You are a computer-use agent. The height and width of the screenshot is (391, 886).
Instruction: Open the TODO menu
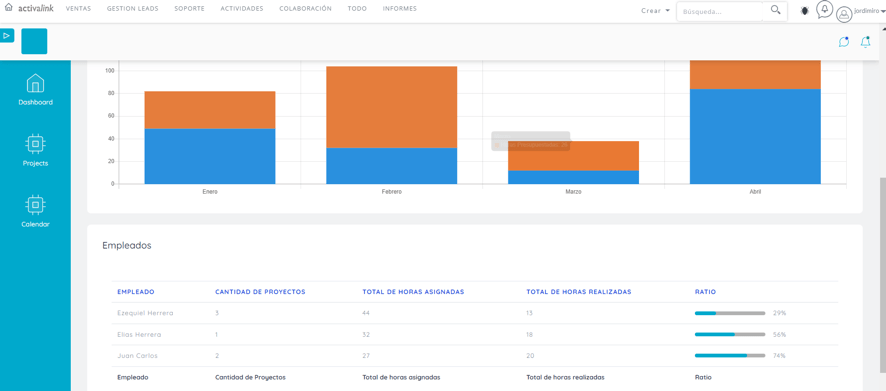(357, 9)
